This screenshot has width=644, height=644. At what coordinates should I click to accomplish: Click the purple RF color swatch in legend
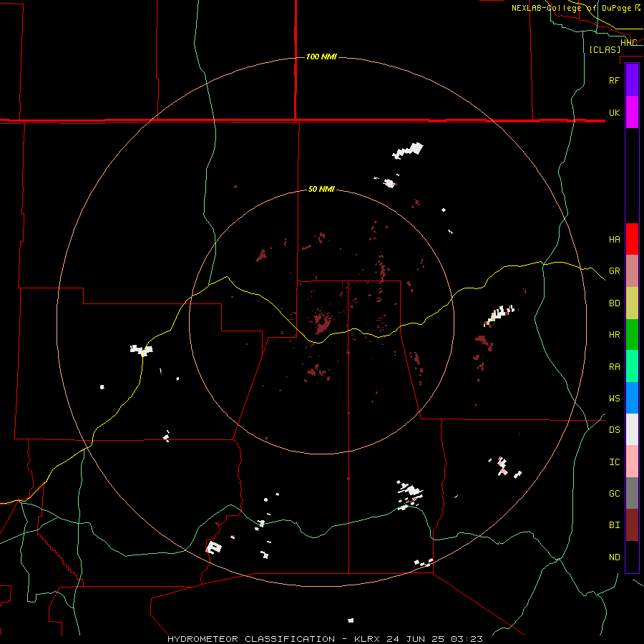632,80
